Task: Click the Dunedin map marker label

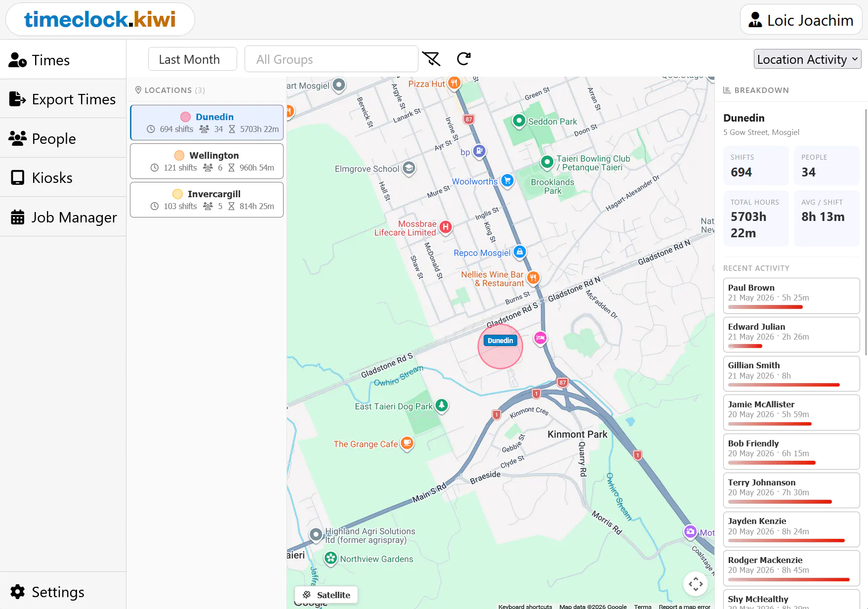Action: tap(500, 341)
